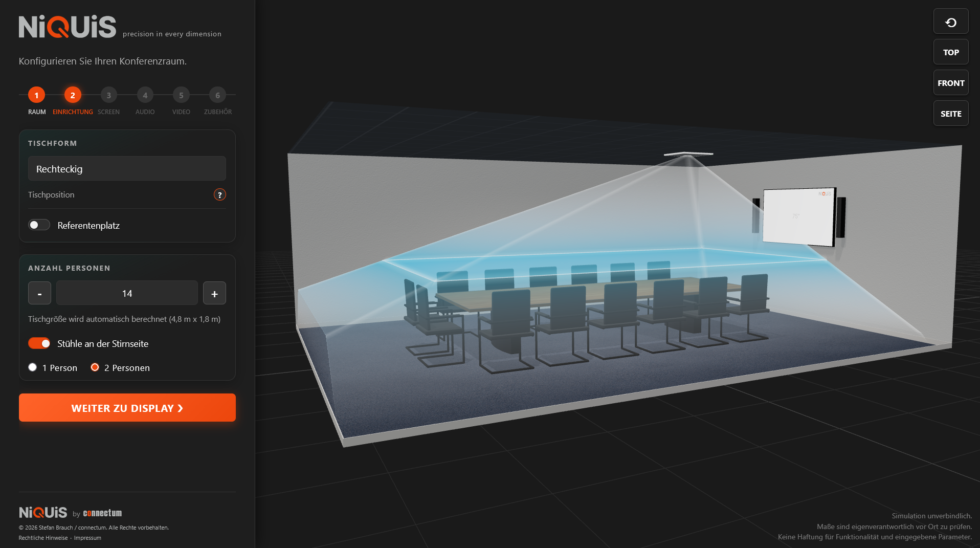Turn off Stühle an der Stirnseite
980x548 pixels.
[39, 343]
